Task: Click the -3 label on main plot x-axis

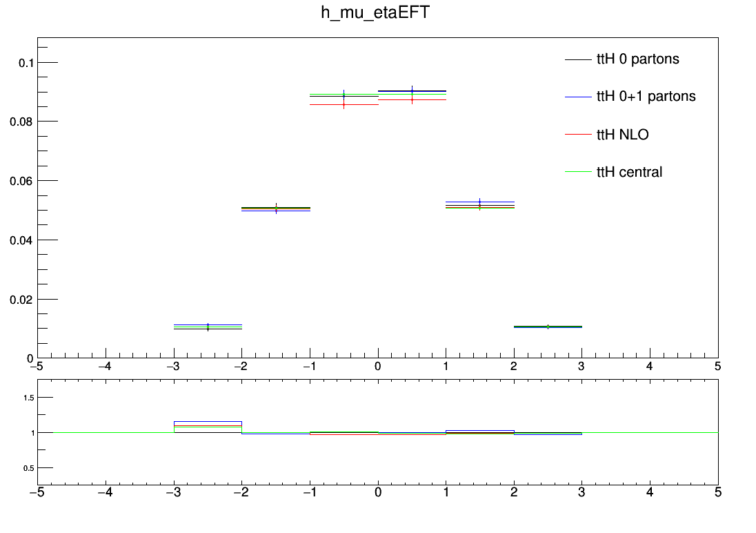Action: [172, 367]
